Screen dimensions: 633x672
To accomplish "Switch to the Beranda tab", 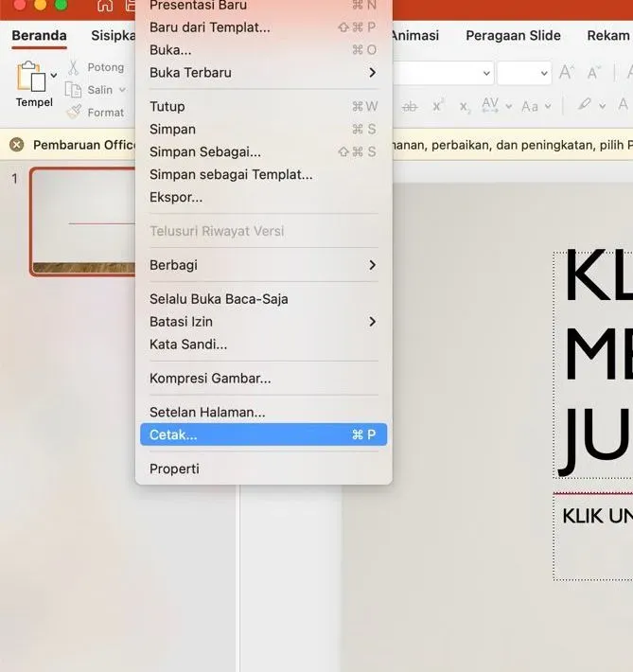I will [39, 36].
